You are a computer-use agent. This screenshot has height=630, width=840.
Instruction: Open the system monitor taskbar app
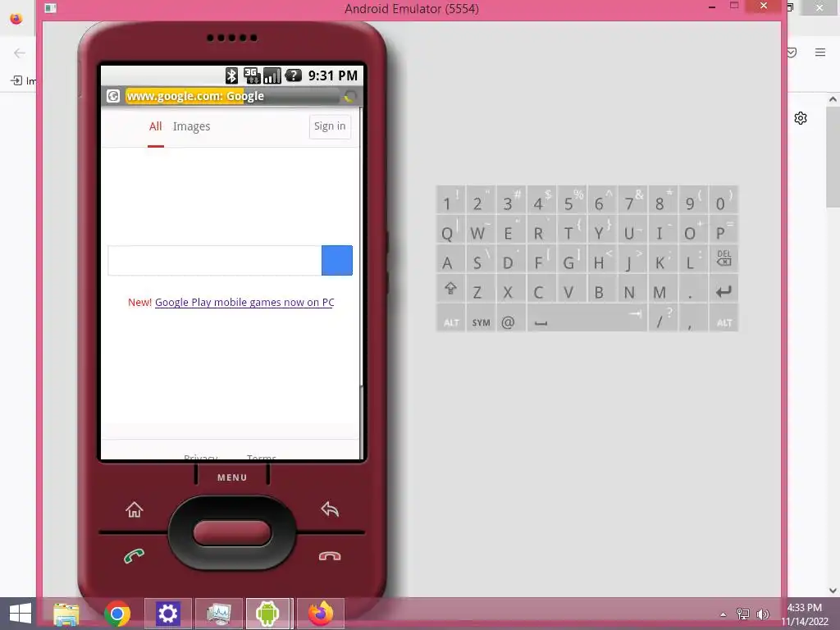click(x=218, y=614)
